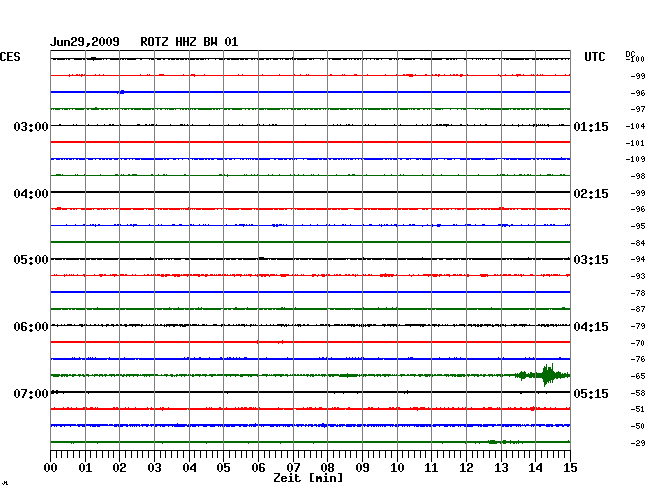
Task: Click DC offset value -70
Action: [638, 343]
